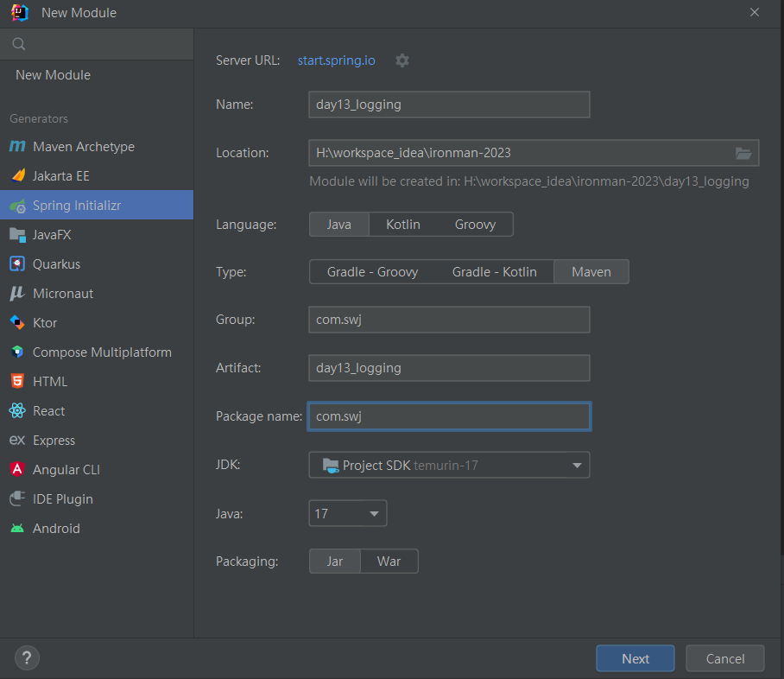Screen dimensions: 784x679
Task: Open server URL settings gear
Action: 402,60
